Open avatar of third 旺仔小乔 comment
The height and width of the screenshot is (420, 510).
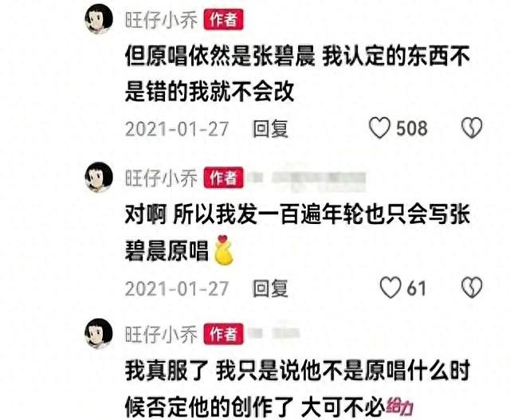pyautogui.click(x=99, y=334)
